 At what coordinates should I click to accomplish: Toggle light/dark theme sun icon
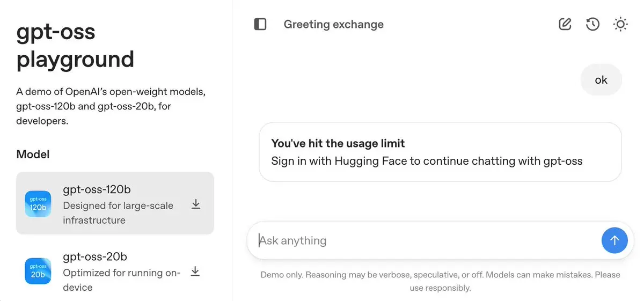pyautogui.click(x=620, y=24)
